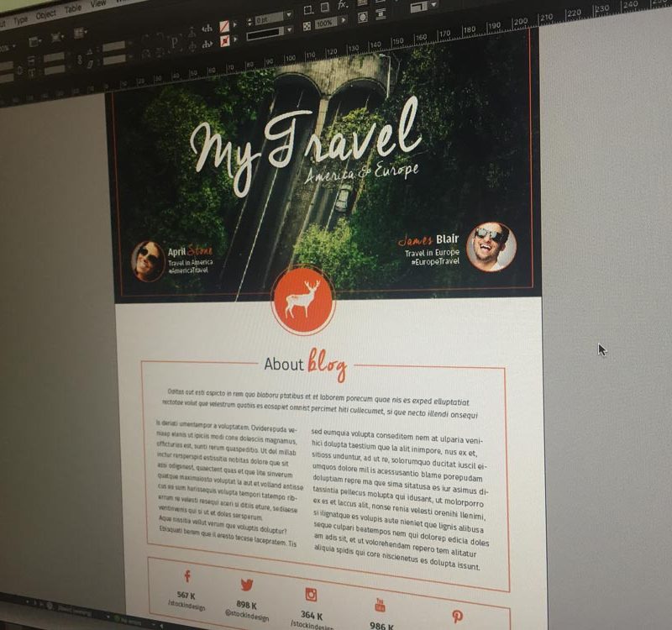Click the "#AmericaTravel" hashtag text
The image size is (672, 630).
tap(188, 270)
